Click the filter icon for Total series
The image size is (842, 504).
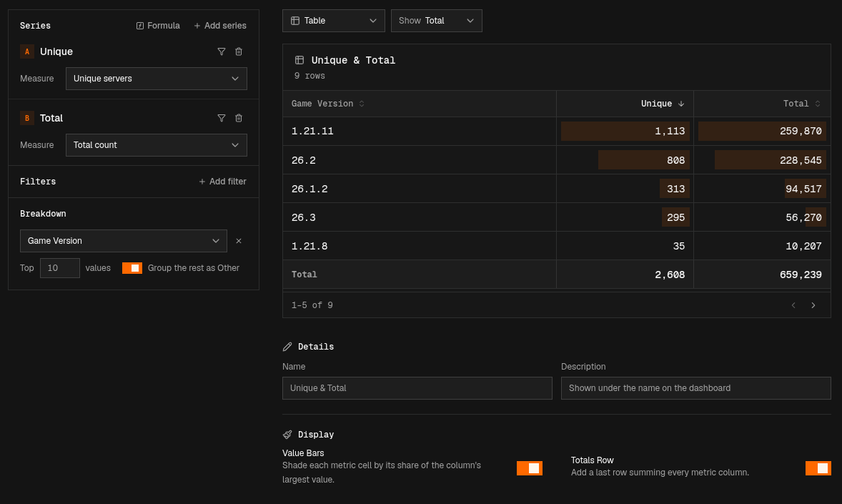coord(222,118)
